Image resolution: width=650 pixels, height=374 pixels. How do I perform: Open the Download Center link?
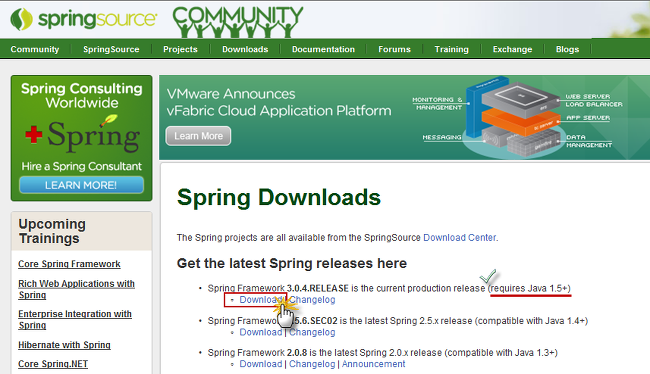point(459,238)
